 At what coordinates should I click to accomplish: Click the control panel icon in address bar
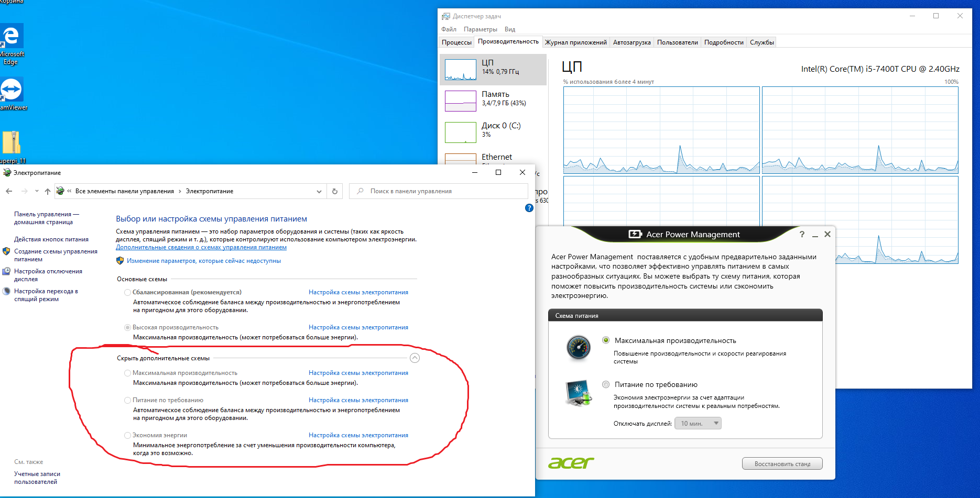[60, 191]
